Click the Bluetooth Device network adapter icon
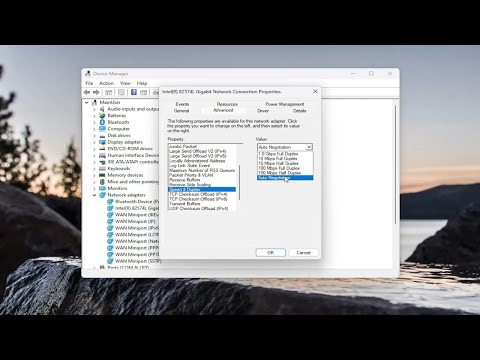The image size is (480, 360). pos(110,202)
